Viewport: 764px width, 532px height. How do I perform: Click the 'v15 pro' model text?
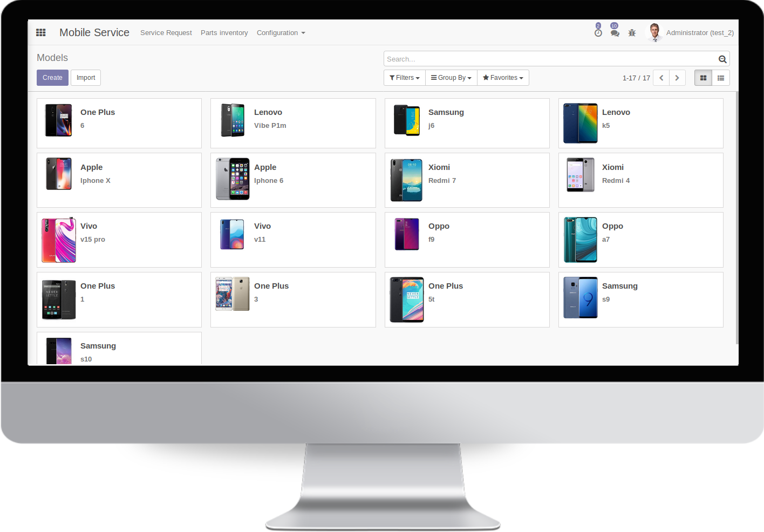pyautogui.click(x=93, y=239)
